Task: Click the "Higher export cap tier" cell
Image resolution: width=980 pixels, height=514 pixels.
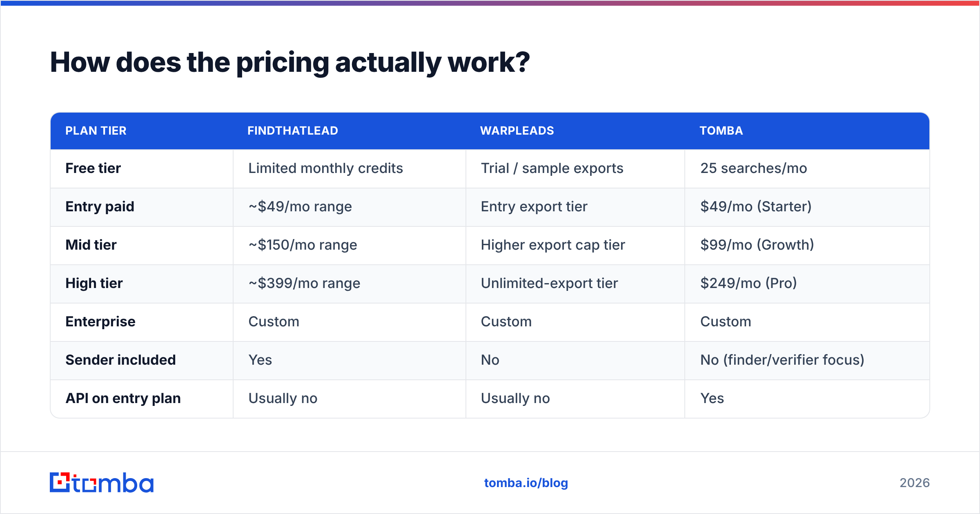Action: (x=553, y=245)
